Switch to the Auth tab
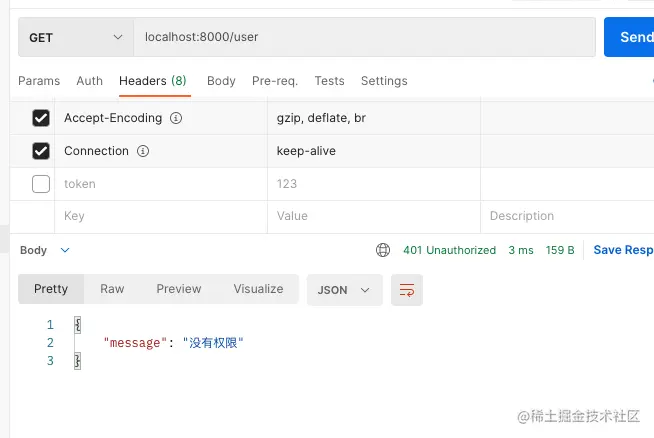654x438 pixels. pos(89,81)
